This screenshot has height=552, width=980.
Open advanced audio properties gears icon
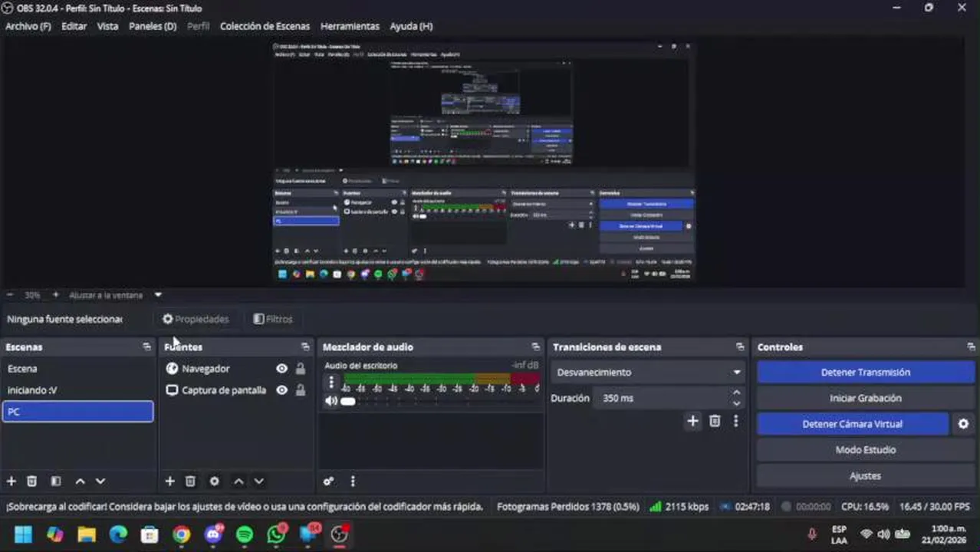click(328, 481)
